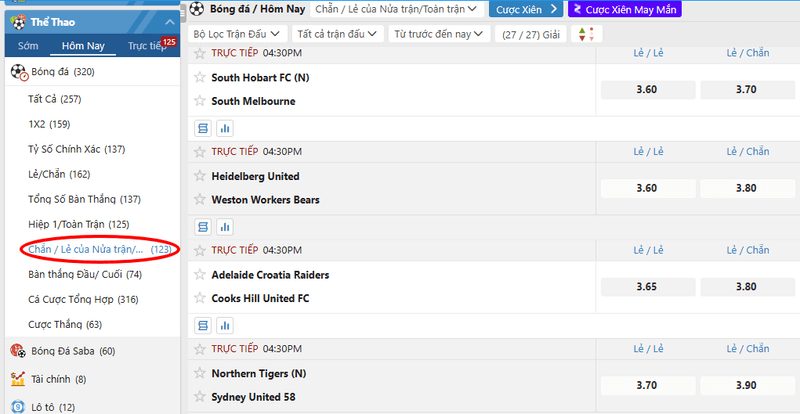
Task: Select Tỷ Số Chính Xác (137)
Action: coord(77,149)
